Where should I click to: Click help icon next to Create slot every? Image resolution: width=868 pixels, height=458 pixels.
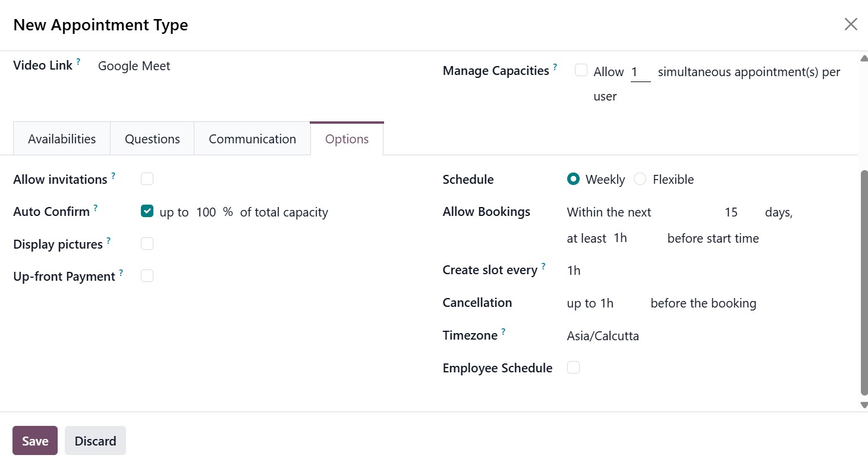[543, 266]
